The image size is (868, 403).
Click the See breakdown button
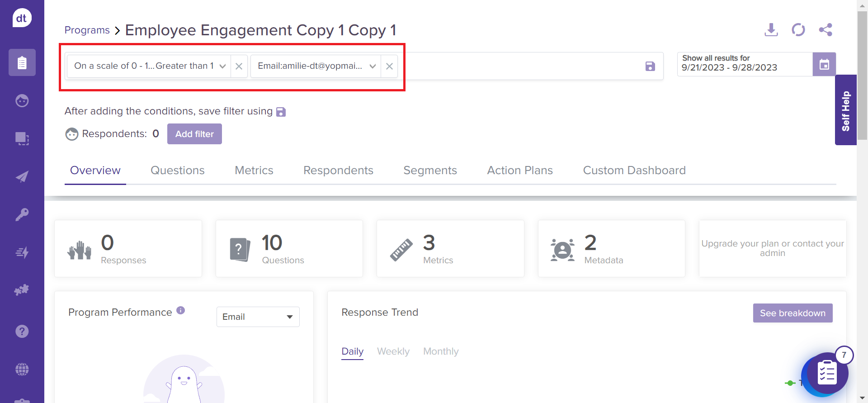click(792, 313)
